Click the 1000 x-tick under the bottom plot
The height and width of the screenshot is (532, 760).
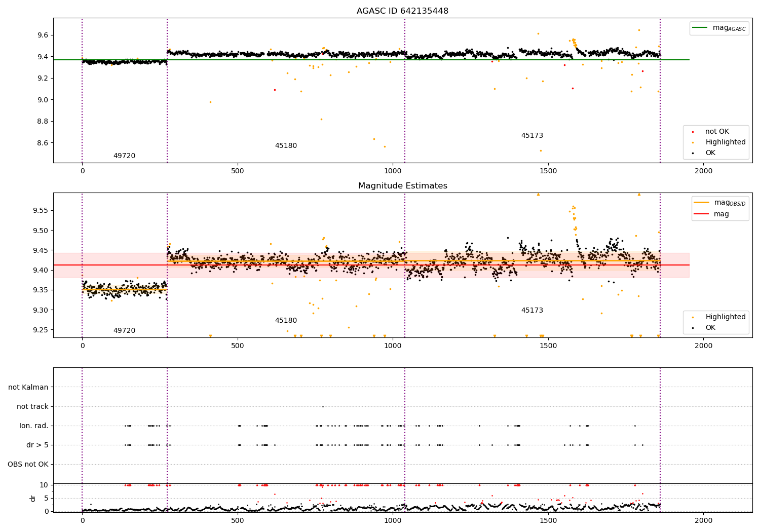click(x=393, y=521)
